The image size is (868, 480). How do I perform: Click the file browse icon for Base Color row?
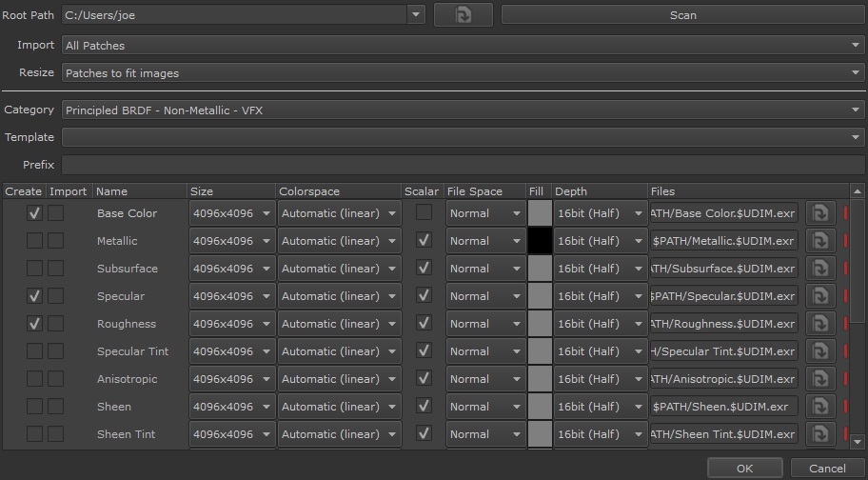point(819,213)
